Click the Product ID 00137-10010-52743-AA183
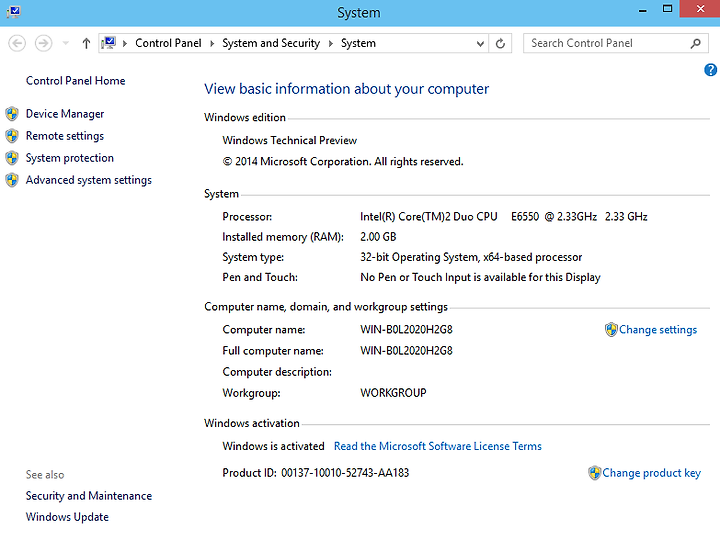The width and height of the screenshot is (720, 540). [315, 473]
